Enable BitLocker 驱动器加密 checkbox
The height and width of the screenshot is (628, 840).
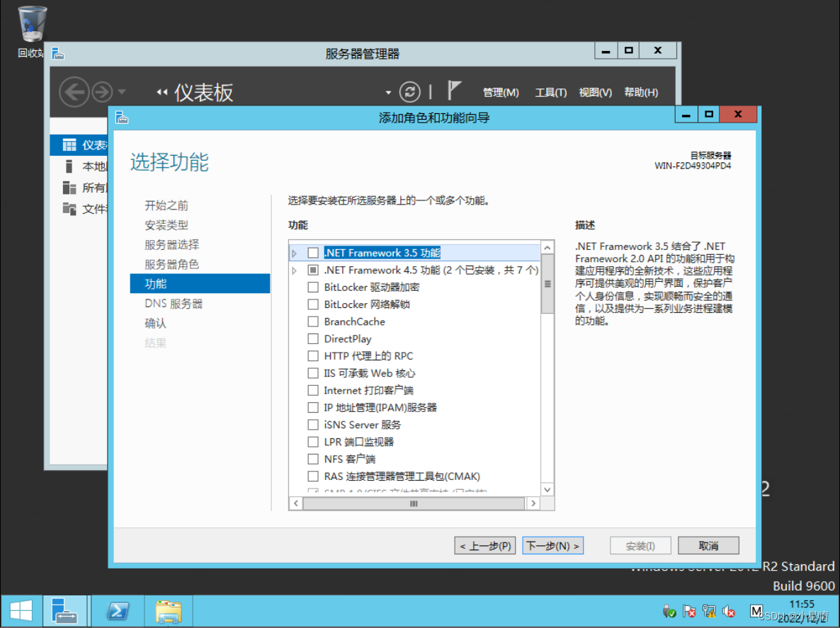click(x=313, y=287)
